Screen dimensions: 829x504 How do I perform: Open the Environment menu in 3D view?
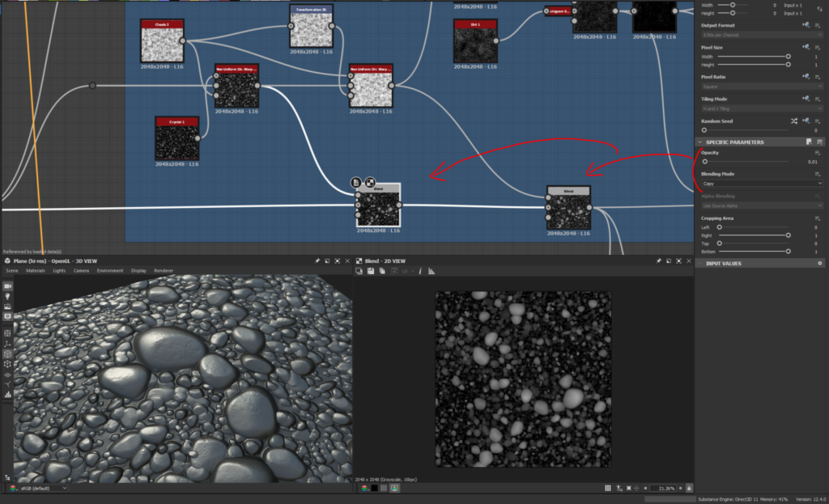(109, 270)
